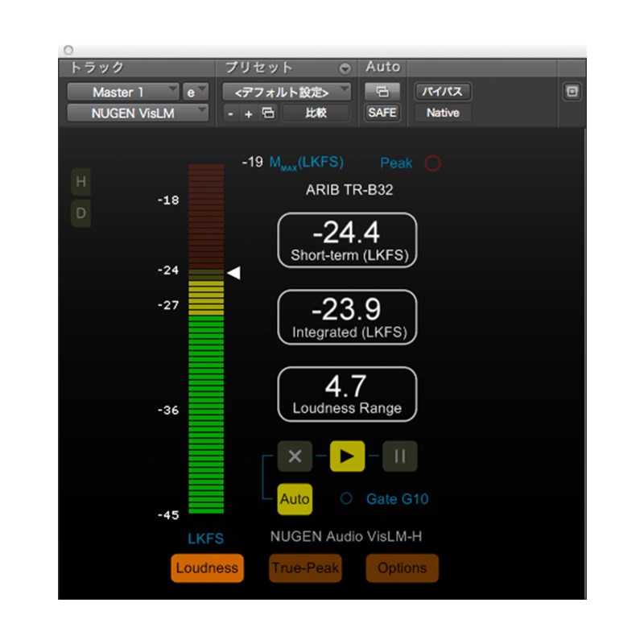Image resolution: width=644 pixels, height=644 pixels.
Task: Click the red Peak indicator circle
Action: pos(432,163)
